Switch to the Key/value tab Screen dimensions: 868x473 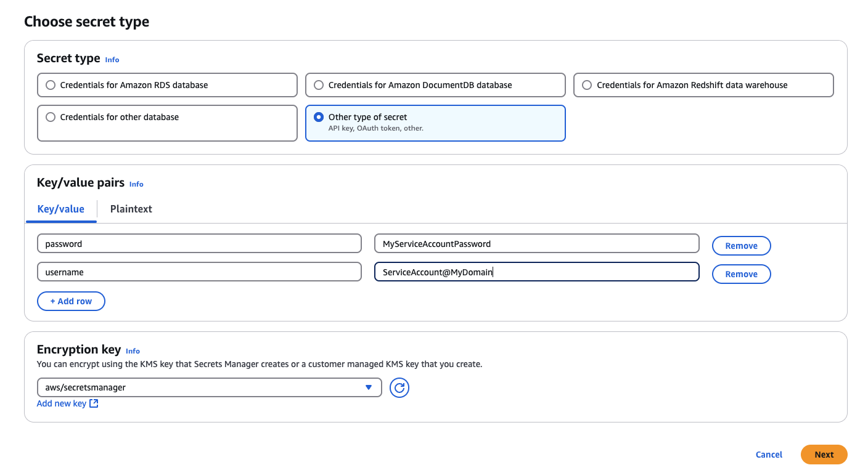tap(61, 209)
